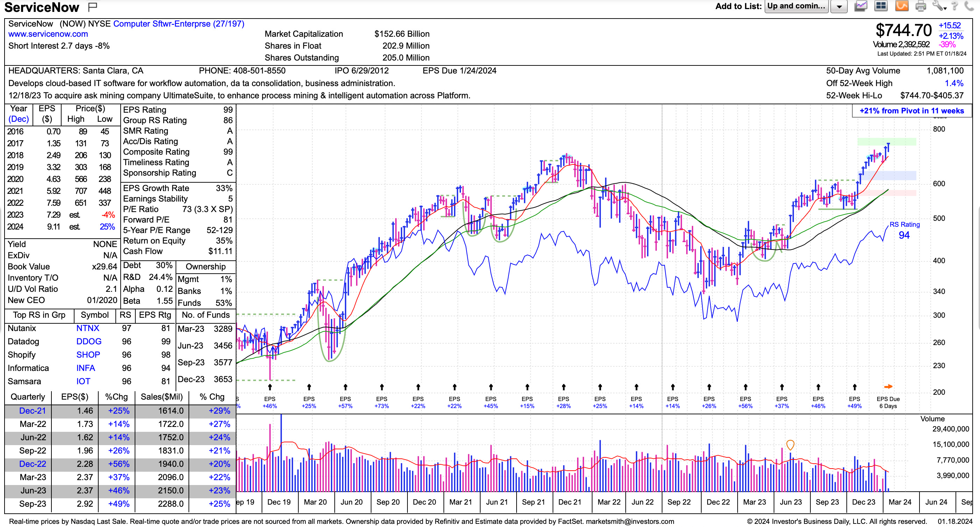This screenshot has width=980, height=527.
Task: Click the EPS +57% earnings arrow marker
Action: point(345,387)
